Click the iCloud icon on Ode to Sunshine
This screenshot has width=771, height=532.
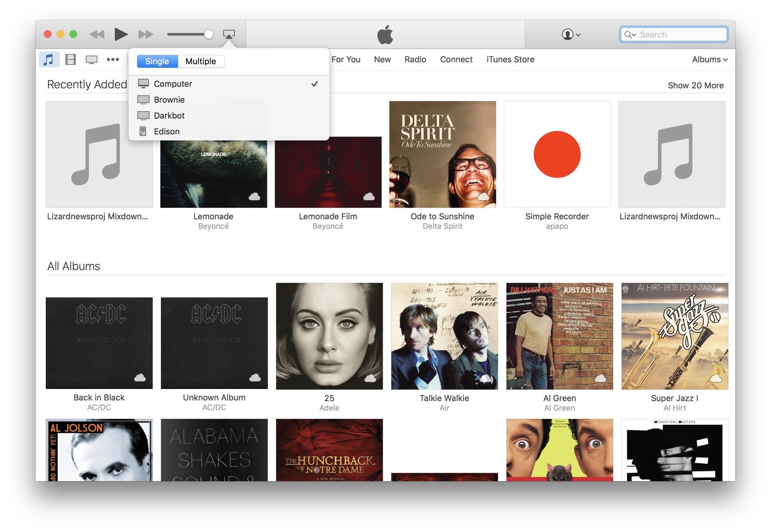tap(483, 196)
